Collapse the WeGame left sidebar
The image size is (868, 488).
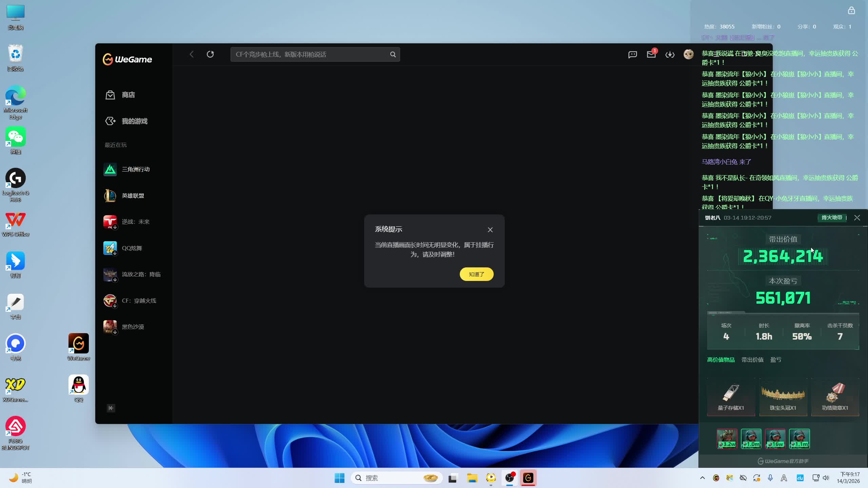pos(111,408)
